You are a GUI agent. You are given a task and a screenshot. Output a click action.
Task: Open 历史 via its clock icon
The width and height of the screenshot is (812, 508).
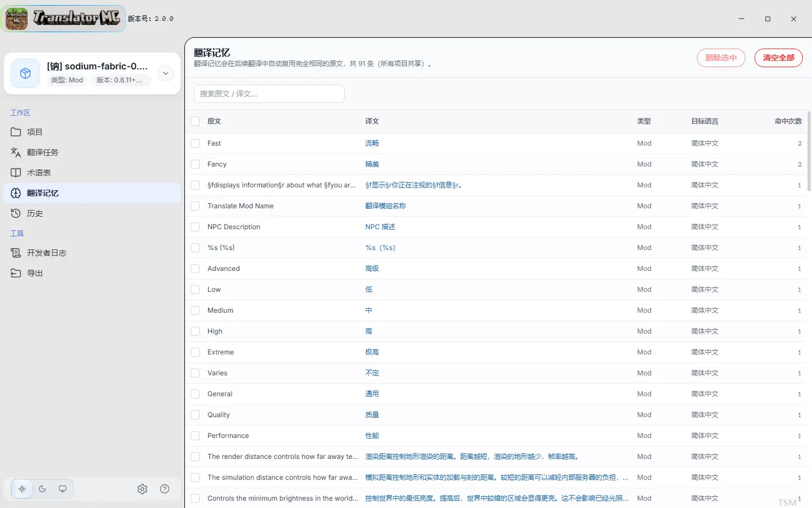coord(16,213)
